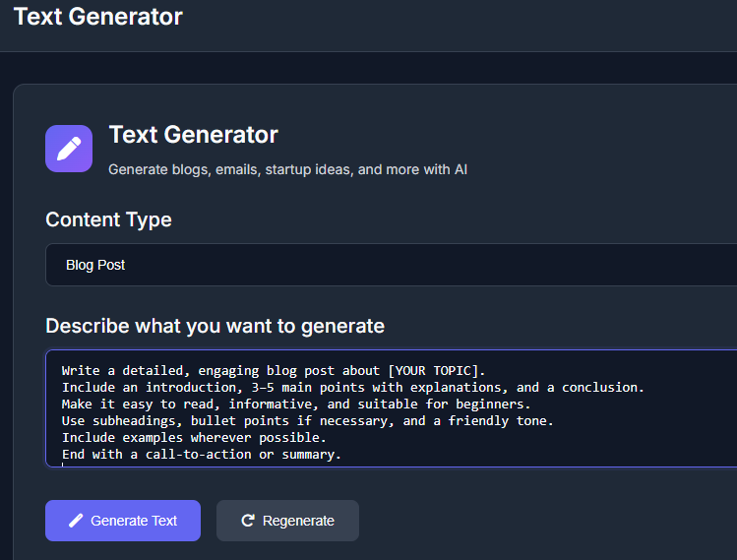Click the [YOUR TOPIC] placeholder in the prompt
The height and width of the screenshot is (560, 737).
[x=437, y=371]
